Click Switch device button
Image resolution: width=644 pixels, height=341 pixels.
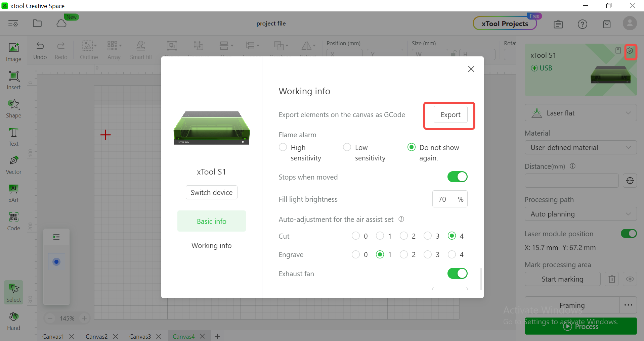tap(212, 192)
